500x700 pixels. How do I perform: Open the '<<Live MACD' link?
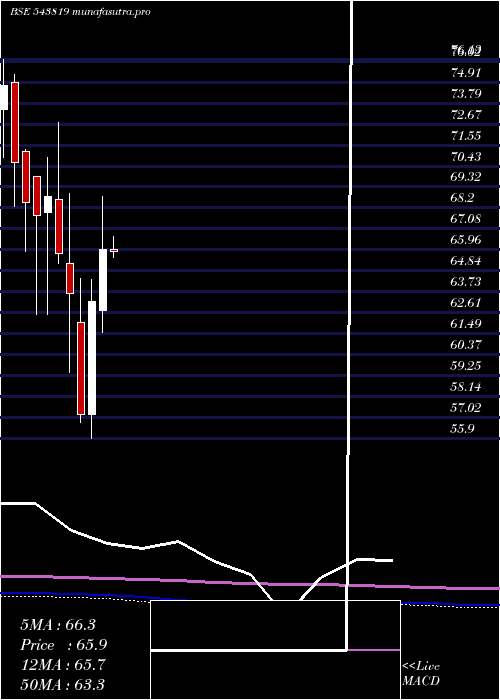pos(421,674)
